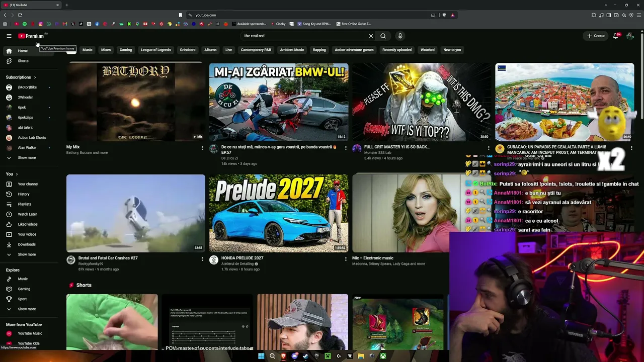The image size is (644, 362).
Task: Open File Explorer from the taskbar
Action: coord(361,356)
